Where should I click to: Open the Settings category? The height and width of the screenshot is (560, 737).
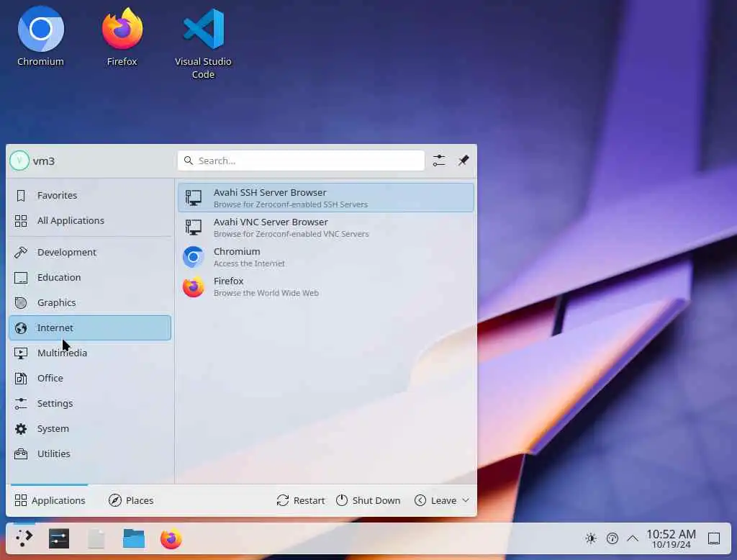90,403
